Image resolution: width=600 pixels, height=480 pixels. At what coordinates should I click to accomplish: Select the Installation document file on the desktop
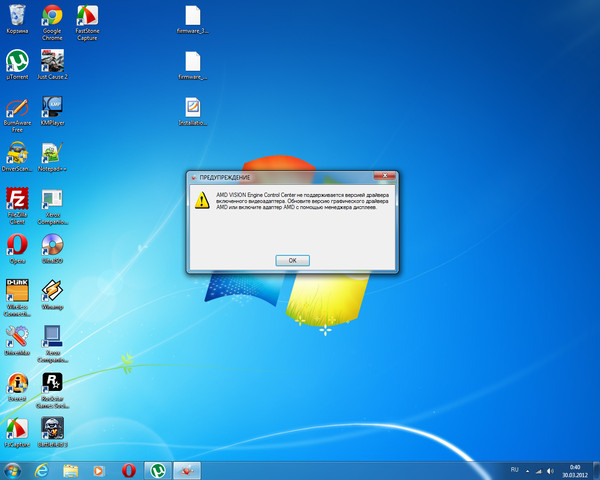tap(192, 111)
